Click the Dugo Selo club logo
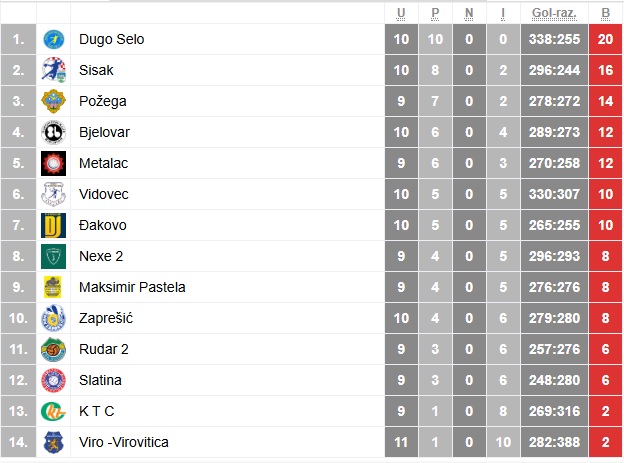 [x=53, y=39]
